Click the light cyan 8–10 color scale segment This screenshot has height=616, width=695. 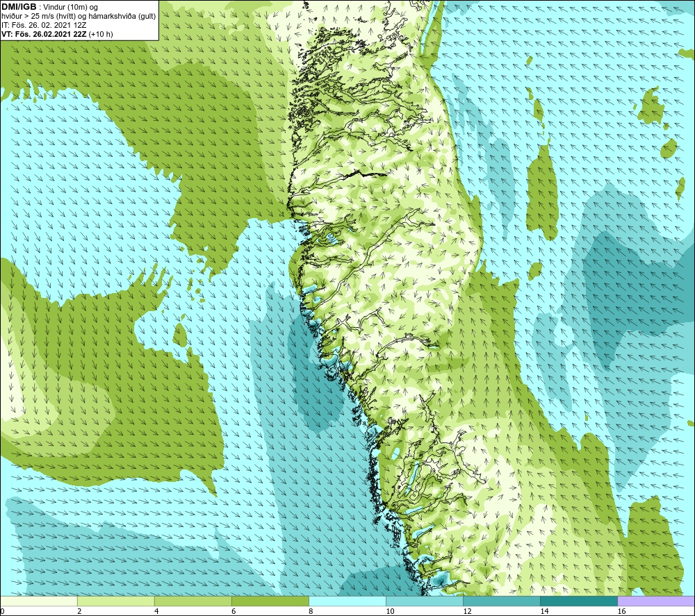click(x=347, y=601)
